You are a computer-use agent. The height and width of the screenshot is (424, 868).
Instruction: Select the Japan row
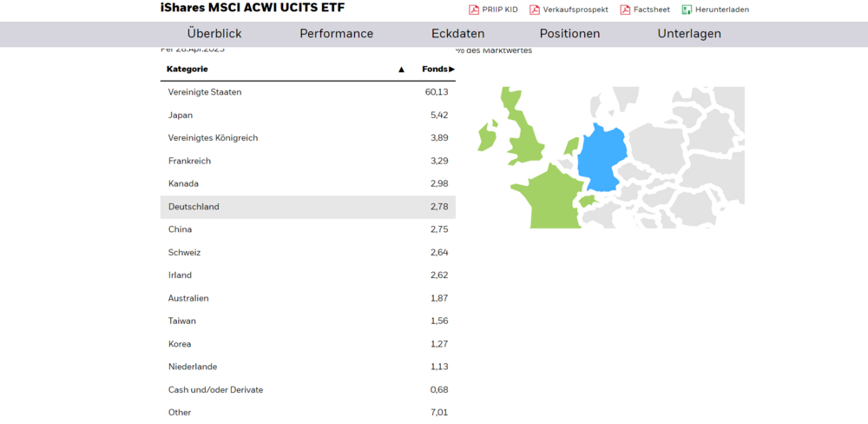(308, 116)
